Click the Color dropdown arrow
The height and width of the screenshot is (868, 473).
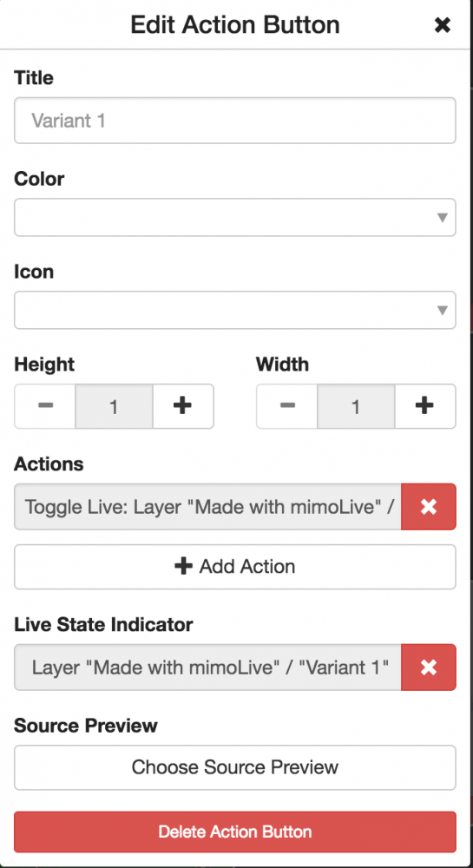[442, 218]
